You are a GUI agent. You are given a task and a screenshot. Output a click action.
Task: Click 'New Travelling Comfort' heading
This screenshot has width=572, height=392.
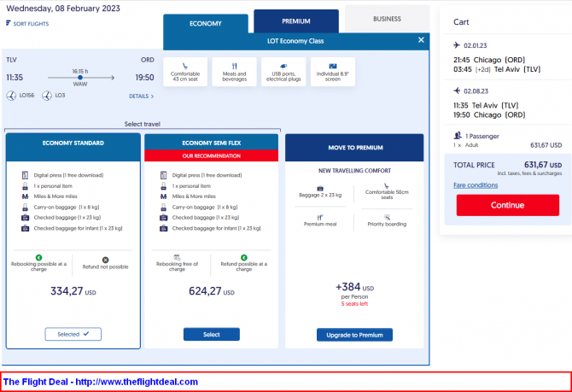coord(354,171)
